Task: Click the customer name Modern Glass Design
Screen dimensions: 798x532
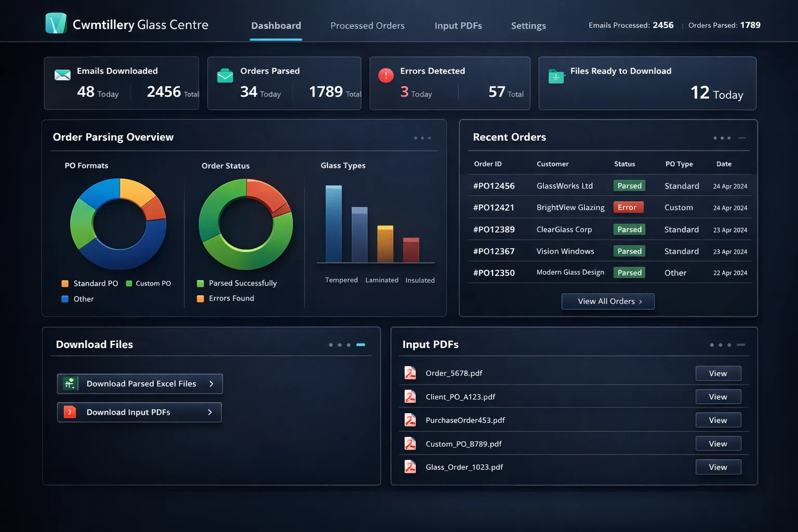Action: tap(570, 272)
